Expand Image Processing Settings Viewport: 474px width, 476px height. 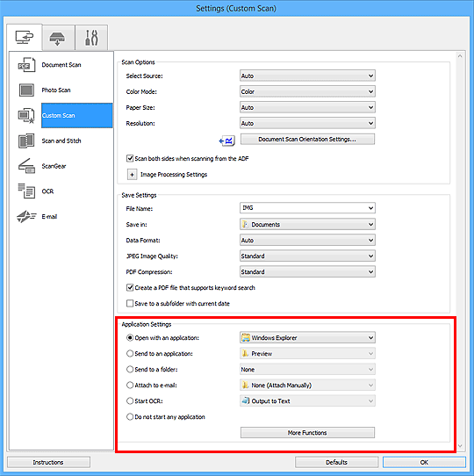132,175
